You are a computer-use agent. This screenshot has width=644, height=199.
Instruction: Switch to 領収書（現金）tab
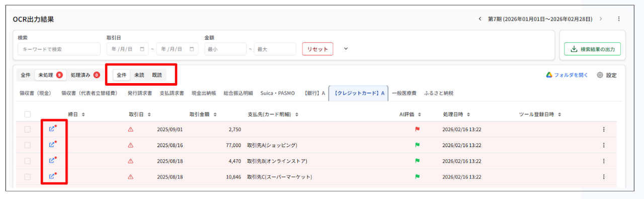[35, 93]
